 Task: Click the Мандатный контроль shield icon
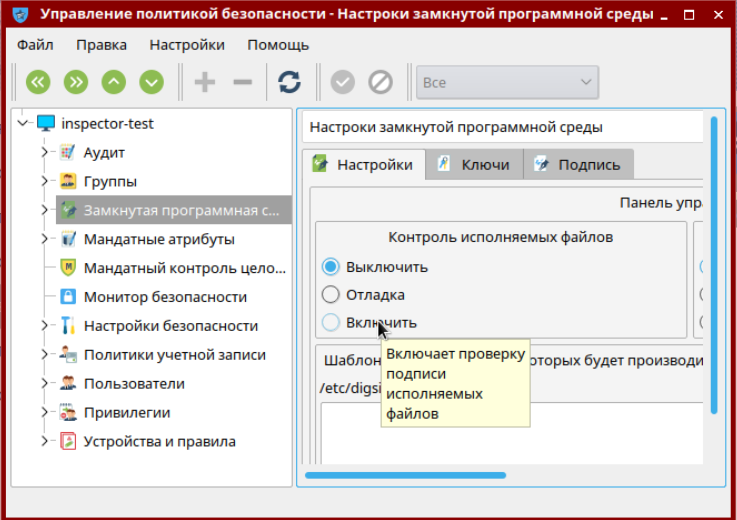coord(68,268)
